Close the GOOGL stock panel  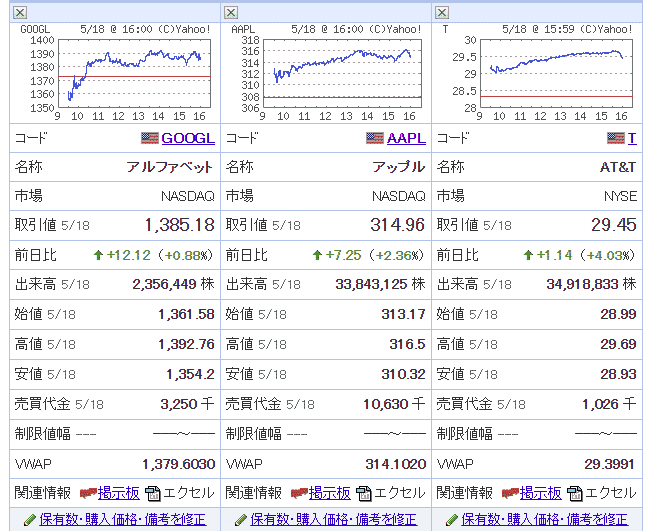coord(20,13)
